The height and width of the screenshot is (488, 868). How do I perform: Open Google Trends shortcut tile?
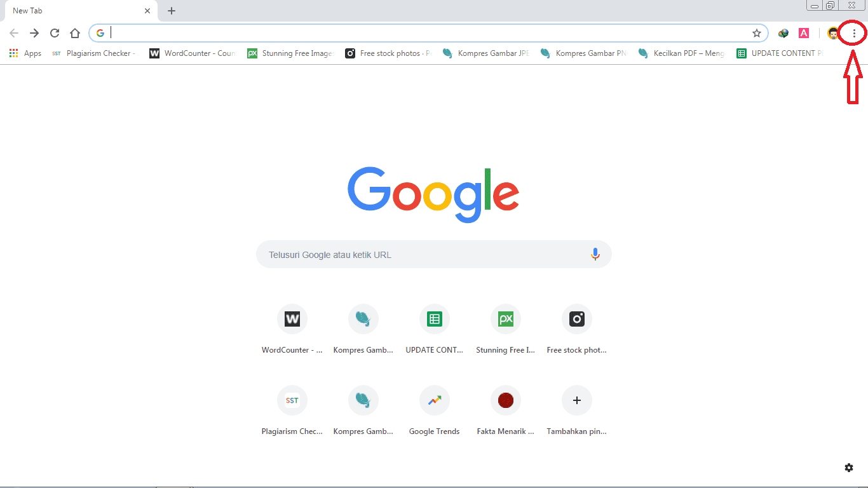(x=435, y=411)
